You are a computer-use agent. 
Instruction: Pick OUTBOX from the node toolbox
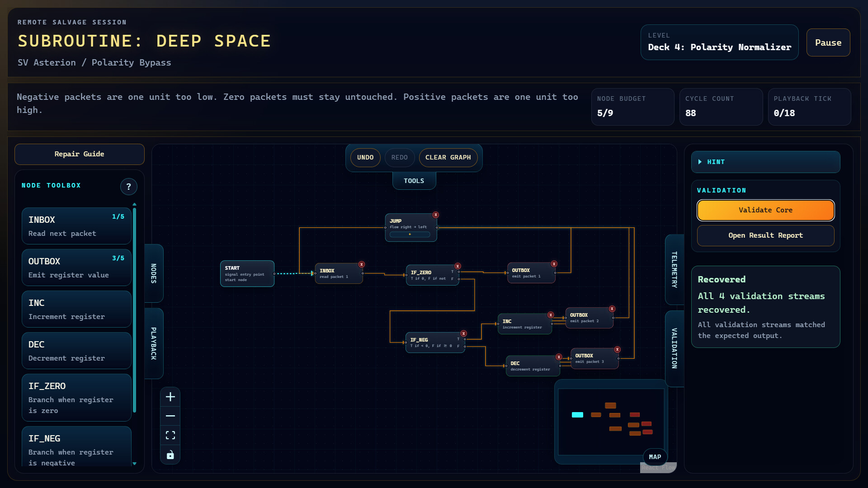[76, 267]
